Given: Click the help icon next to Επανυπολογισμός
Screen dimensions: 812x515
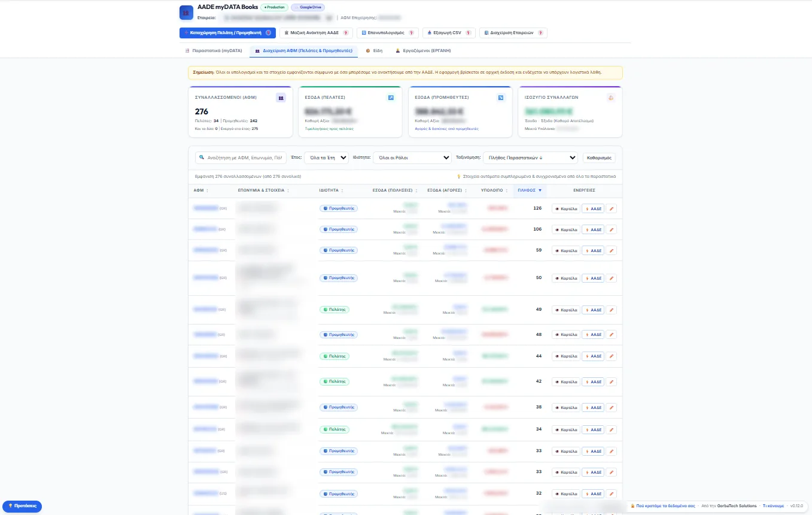Looking at the screenshot, I should [x=411, y=33].
